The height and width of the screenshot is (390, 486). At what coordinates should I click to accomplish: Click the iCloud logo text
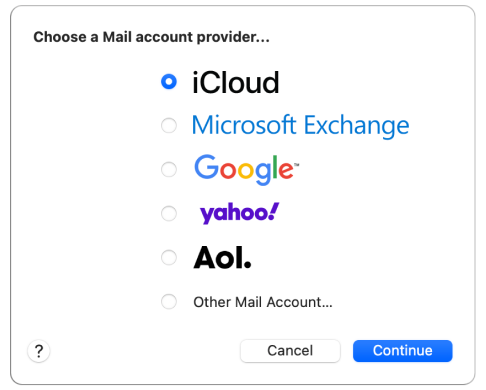pyautogui.click(x=235, y=82)
